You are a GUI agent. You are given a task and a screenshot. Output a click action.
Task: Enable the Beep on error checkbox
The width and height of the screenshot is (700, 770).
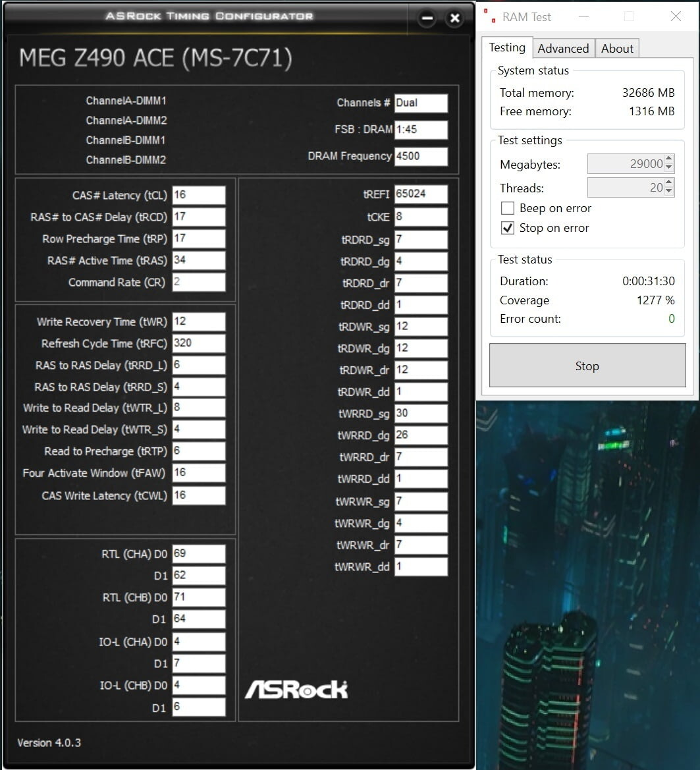coord(508,208)
